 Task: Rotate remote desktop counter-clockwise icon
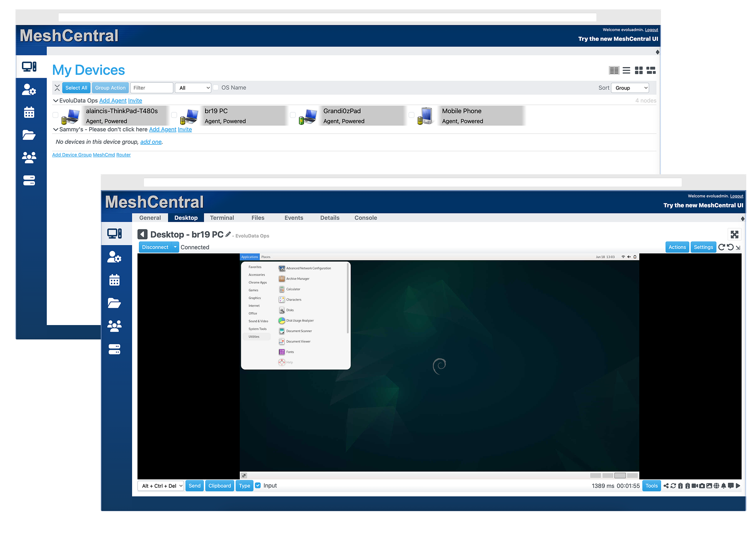[x=730, y=247]
